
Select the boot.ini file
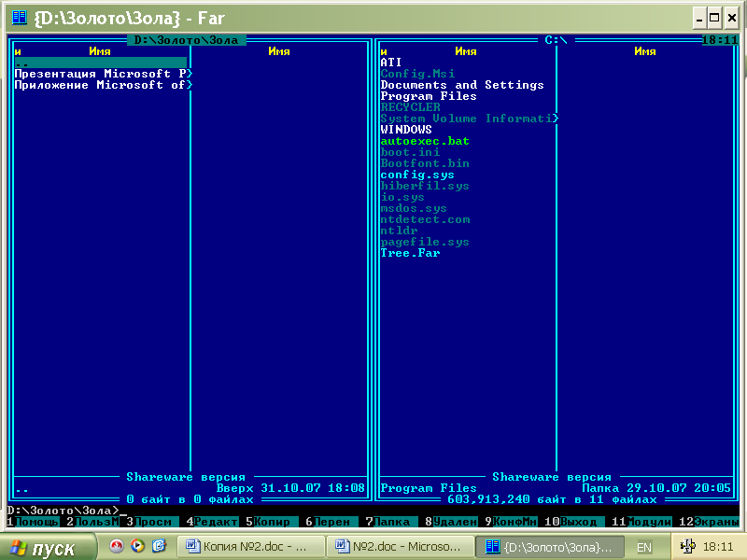pyautogui.click(x=410, y=152)
